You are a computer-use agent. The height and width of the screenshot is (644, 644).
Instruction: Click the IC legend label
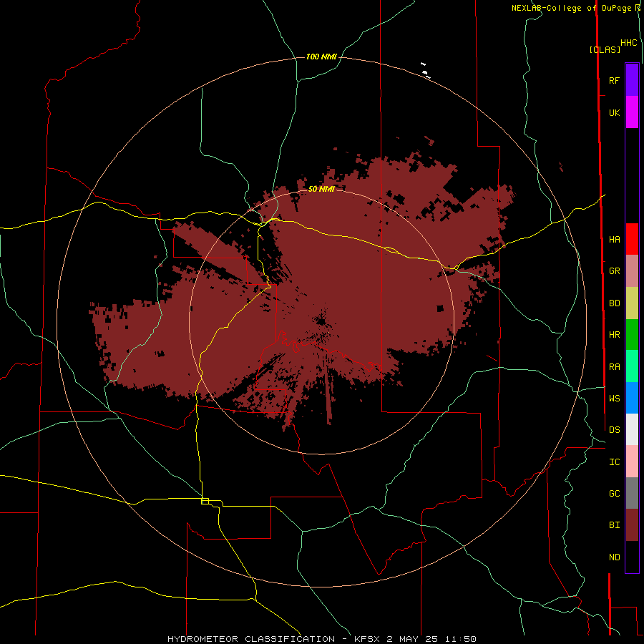(614, 462)
